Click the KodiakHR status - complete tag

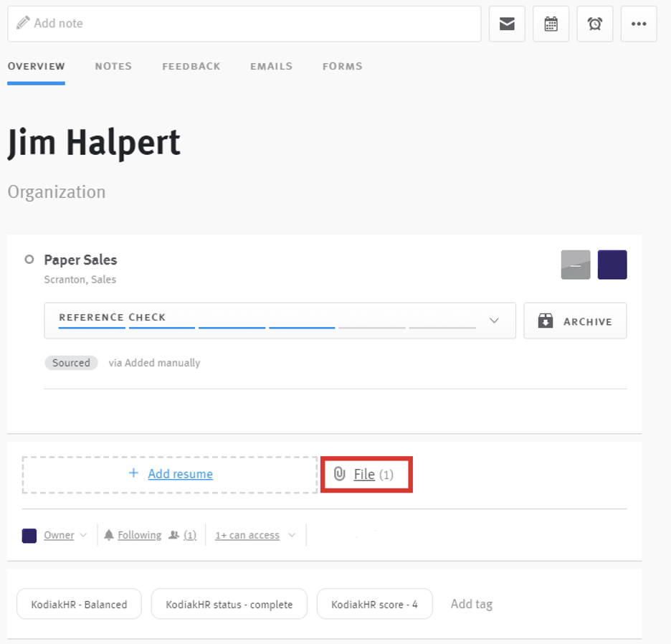229,604
